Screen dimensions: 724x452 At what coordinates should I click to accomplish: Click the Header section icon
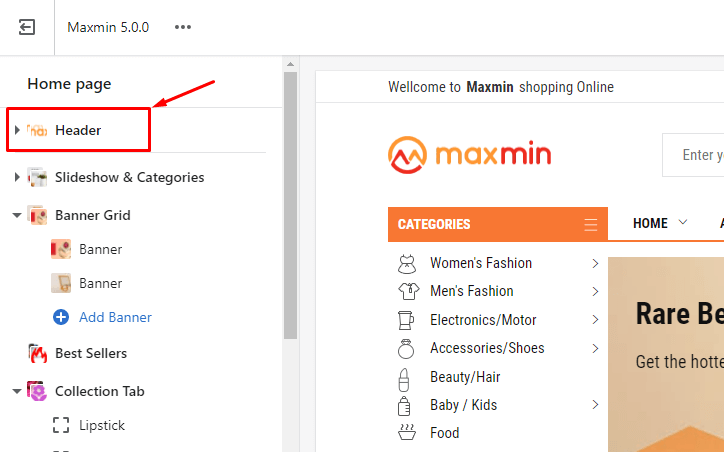click(38, 130)
